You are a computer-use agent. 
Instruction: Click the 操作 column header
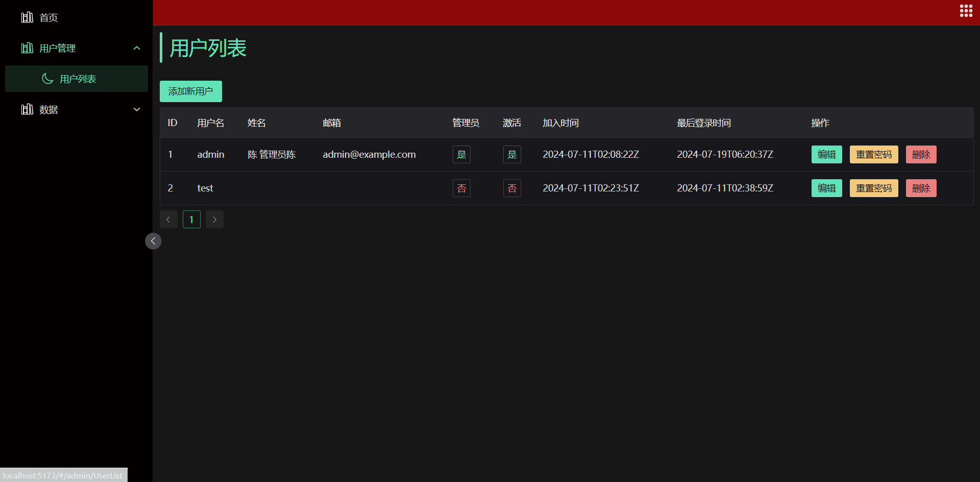pyautogui.click(x=820, y=123)
